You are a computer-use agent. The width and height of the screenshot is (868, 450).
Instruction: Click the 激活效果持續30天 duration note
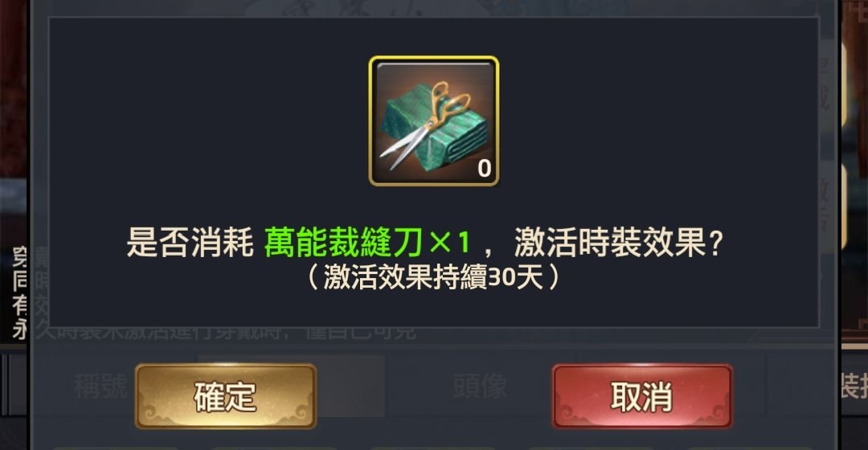coord(433,276)
